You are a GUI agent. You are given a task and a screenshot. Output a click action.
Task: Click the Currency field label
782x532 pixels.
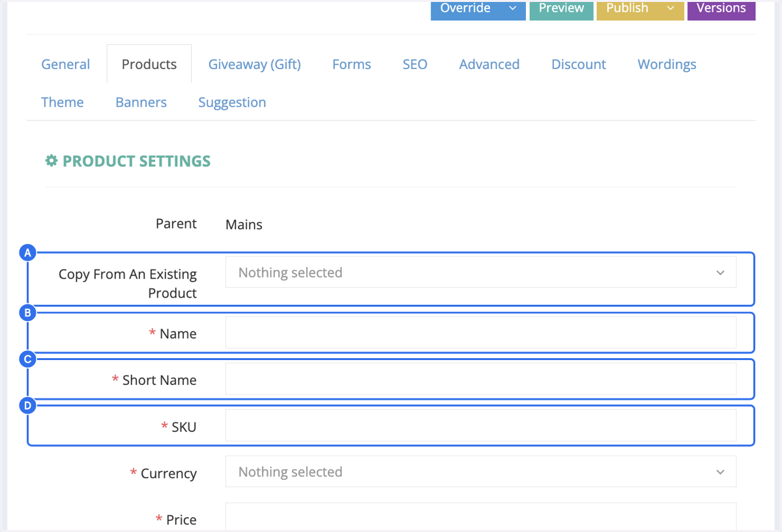click(169, 473)
